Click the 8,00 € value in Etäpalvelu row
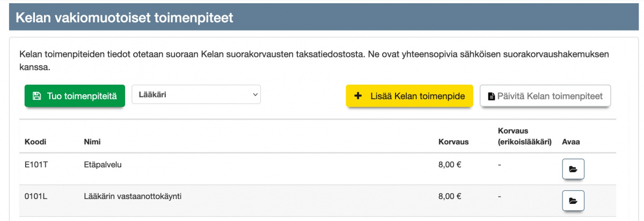 pos(450,165)
